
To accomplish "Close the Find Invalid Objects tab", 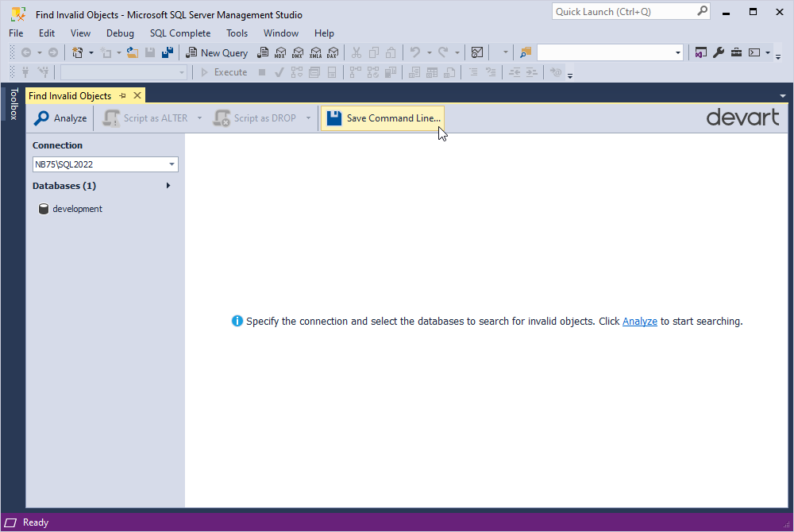I will pos(137,95).
